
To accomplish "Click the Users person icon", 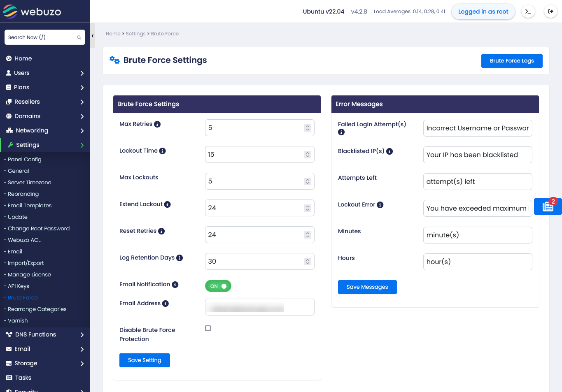I will (x=9, y=73).
